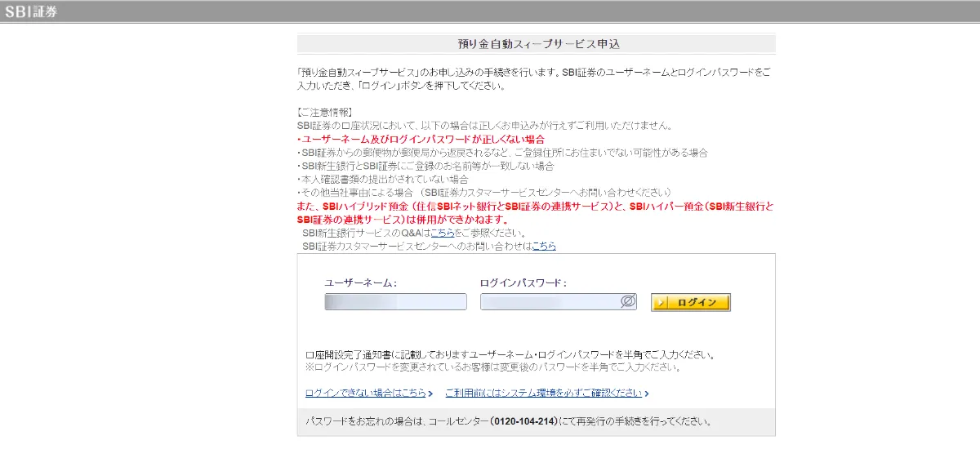Image resolution: width=980 pixels, height=476 pixels.
Task: Click the chevron after ログインできない場合はこちら
Action: coord(430,394)
